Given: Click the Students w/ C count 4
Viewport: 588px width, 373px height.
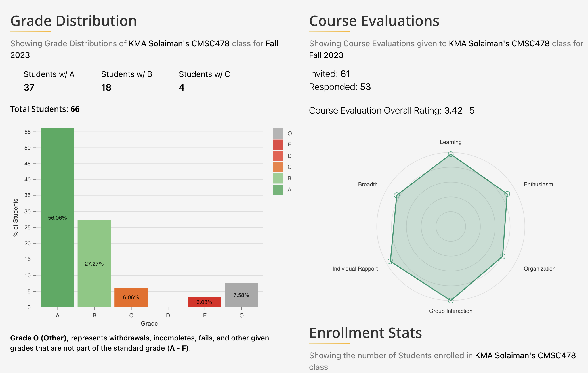Looking at the screenshot, I should click(182, 87).
